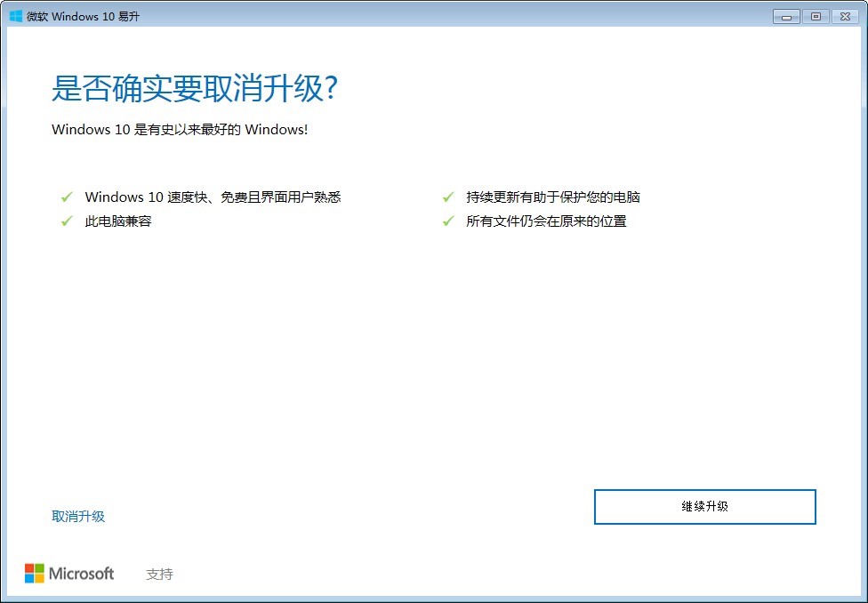
Task: Click the checkmark beside Windows 10 速度快
Action: (x=66, y=197)
